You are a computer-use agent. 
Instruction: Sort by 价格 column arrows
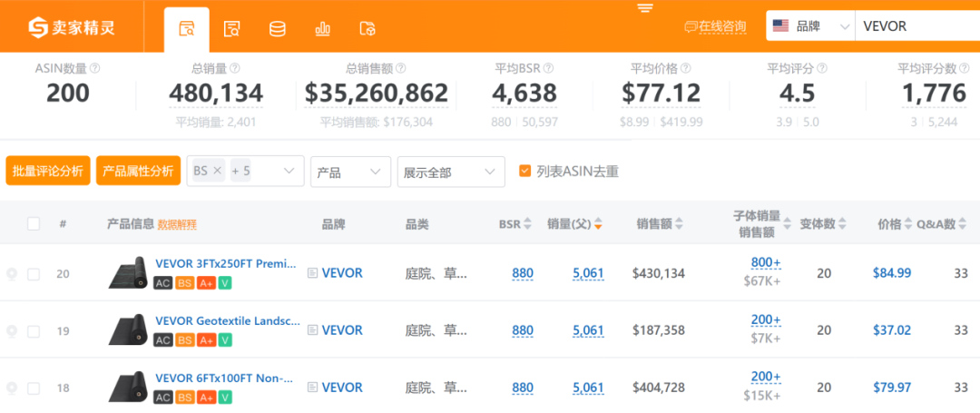pyautogui.click(x=908, y=223)
